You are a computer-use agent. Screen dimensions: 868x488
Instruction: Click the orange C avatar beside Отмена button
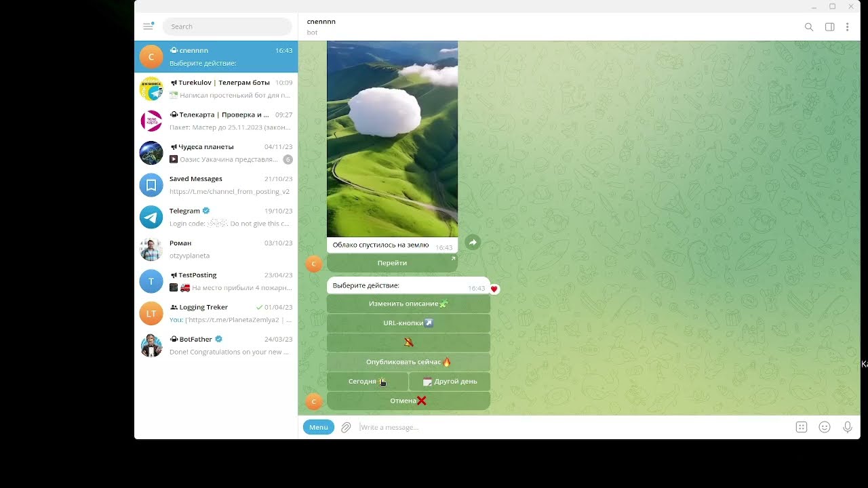point(313,401)
